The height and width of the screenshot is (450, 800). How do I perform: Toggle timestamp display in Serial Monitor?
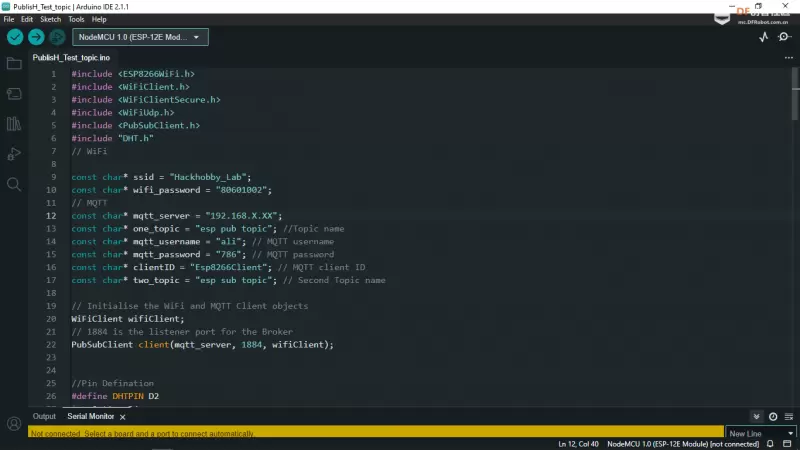coord(773,416)
